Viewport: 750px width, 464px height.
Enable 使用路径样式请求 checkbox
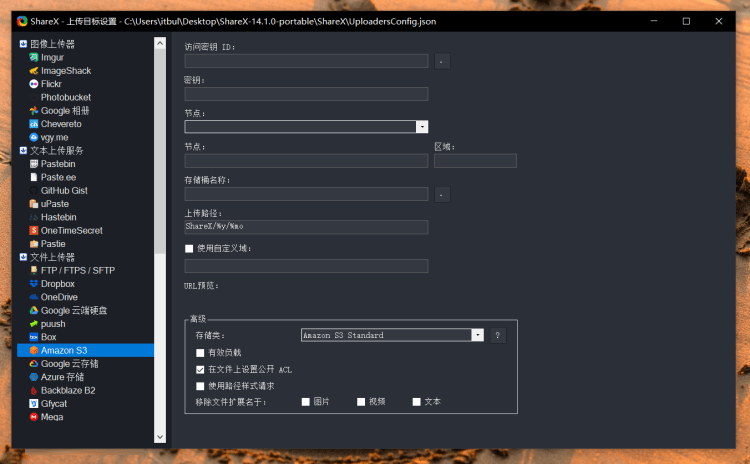[200, 386]
